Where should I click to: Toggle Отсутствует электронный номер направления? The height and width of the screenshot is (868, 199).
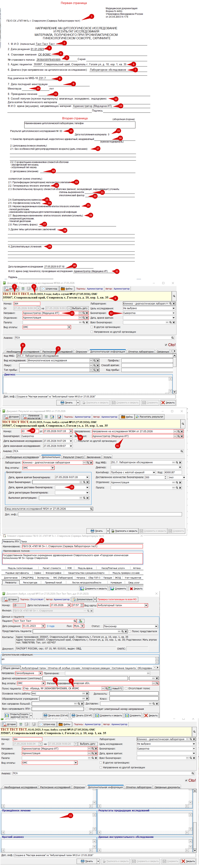pyautogui.click(x=87, y=709)
